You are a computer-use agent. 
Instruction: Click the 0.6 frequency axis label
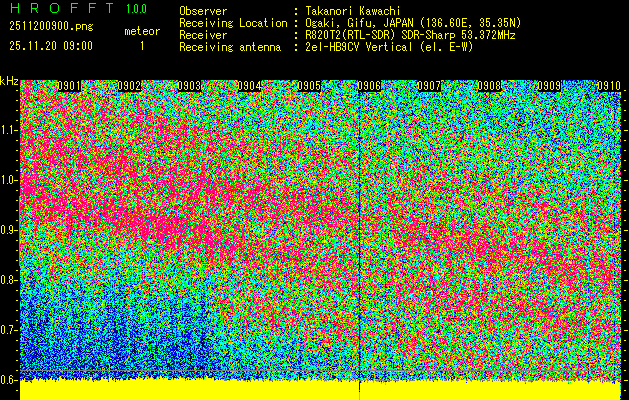pos(7,380)
